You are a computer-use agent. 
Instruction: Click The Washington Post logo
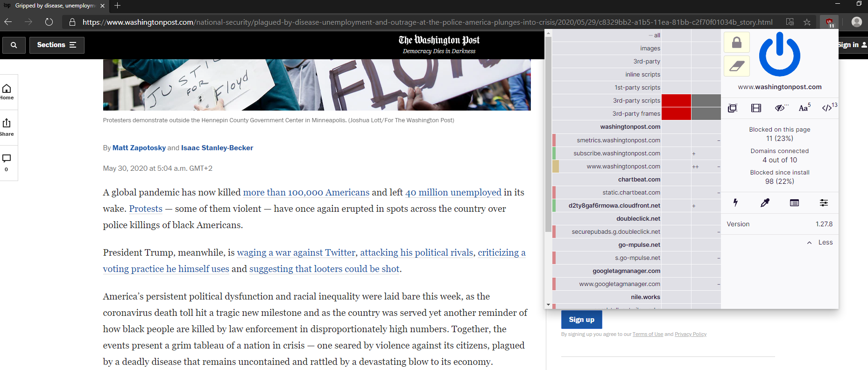pos(439,40)
